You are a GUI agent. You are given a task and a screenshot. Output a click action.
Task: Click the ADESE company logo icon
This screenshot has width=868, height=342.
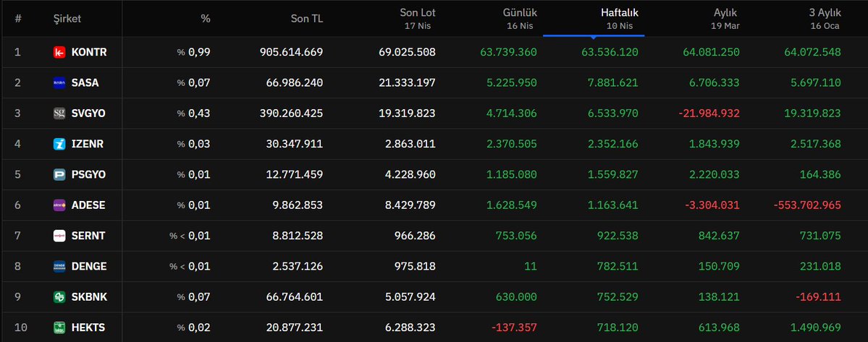coord(59,205)
